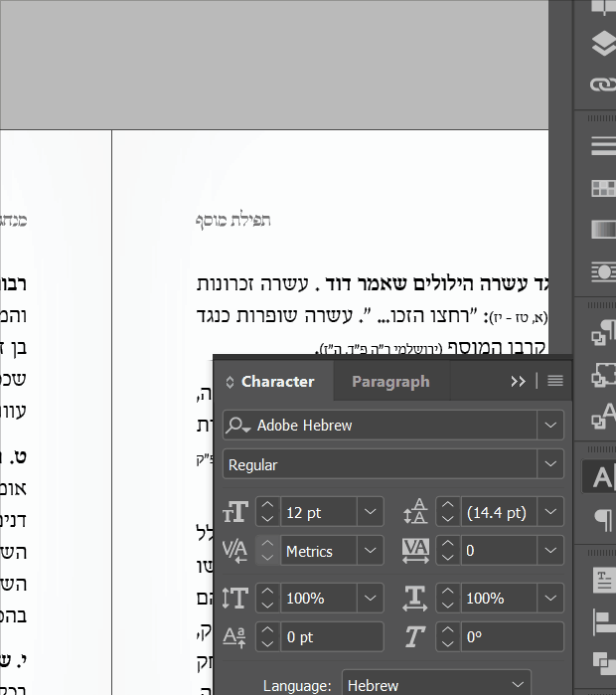Screen dimensions: 616x695
Task: Click the (14.4 pt) leading field
Action: tap(499, 512)
